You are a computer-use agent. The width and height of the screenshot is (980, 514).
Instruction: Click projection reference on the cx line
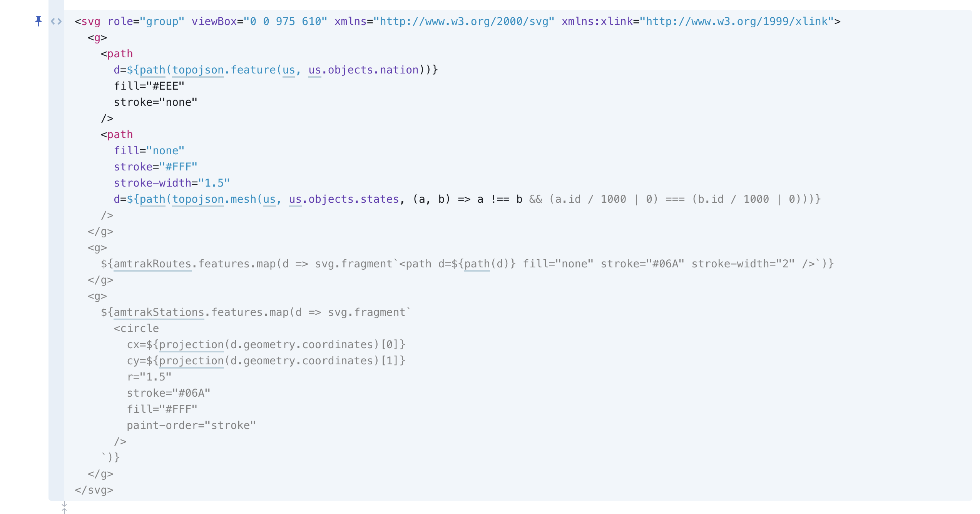tap(191, 345)
